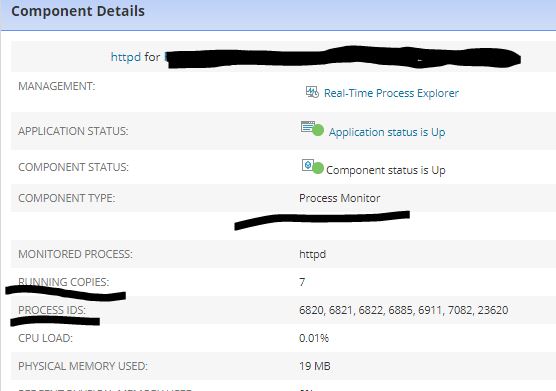Select monitored process value 'httpd'
The height and width of the screenshot is (391, 556).
312,255
